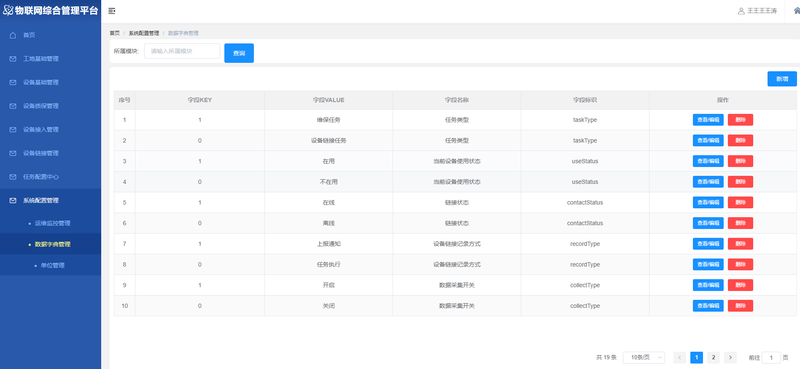The width and height of the screenshot is (800, 369).
Task: Click the user avatar icon in the header
Action: 741,11
